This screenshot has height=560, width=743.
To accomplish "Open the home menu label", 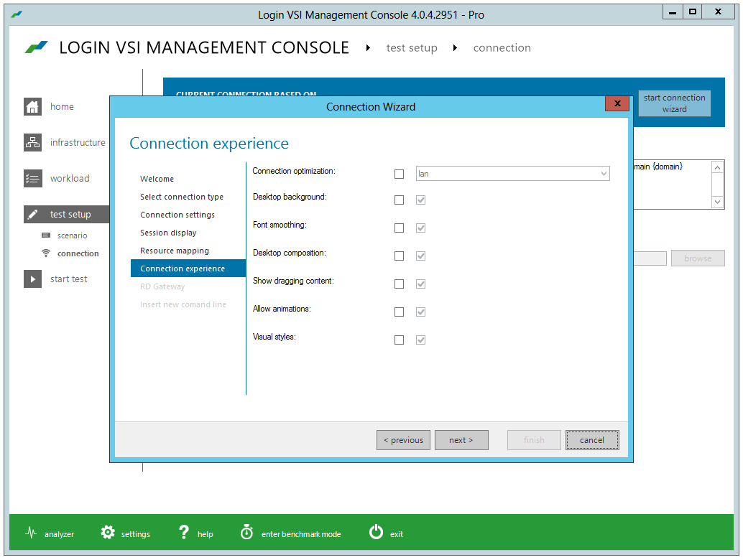I will [x=62, y=106].
